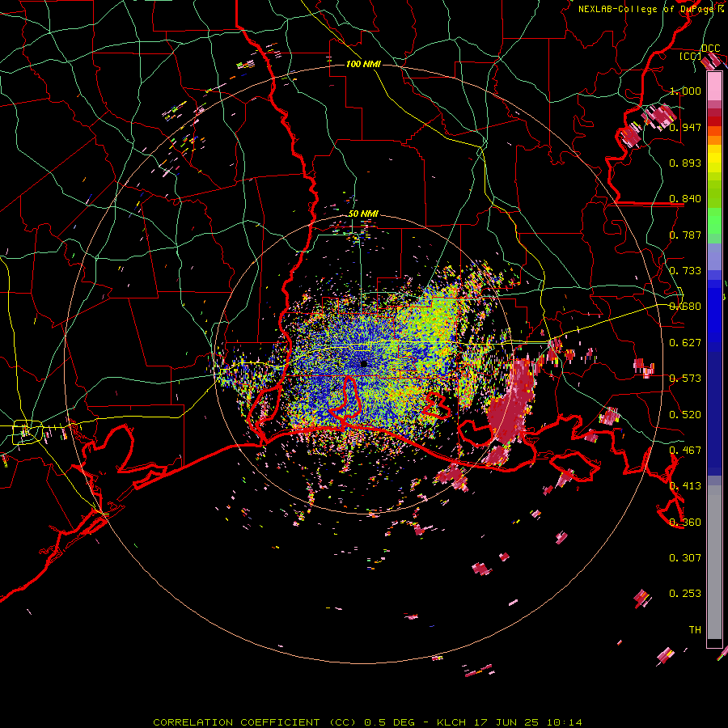Click the yellow Houston highway loop
The image size is (728, 728).
[28, 432]
